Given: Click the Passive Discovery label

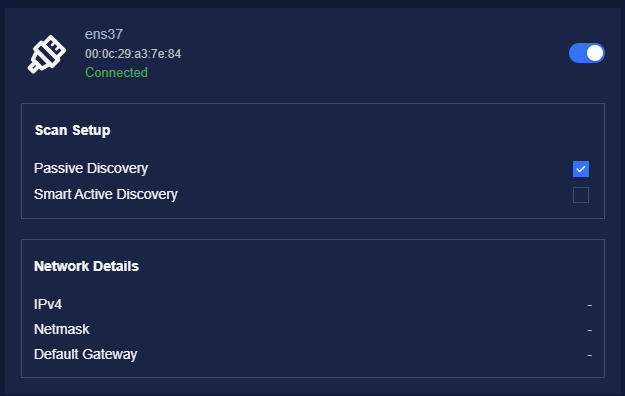Looking at the screenshot, I should click(91, 168).
